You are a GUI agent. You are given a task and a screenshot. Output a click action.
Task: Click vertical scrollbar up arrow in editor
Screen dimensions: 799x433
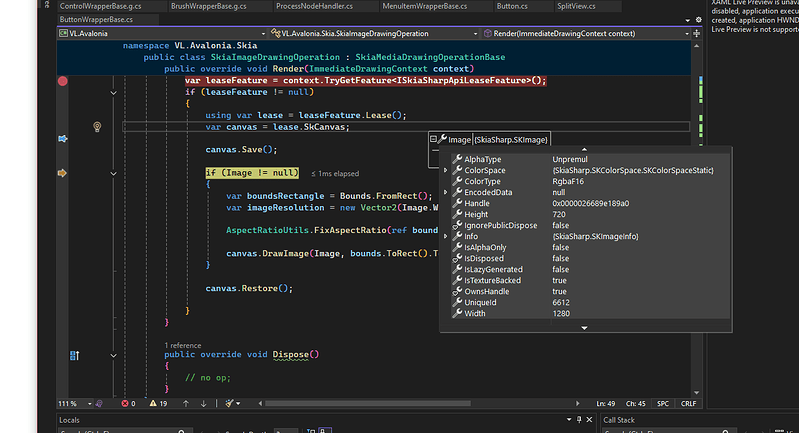(x=697, y=46)
